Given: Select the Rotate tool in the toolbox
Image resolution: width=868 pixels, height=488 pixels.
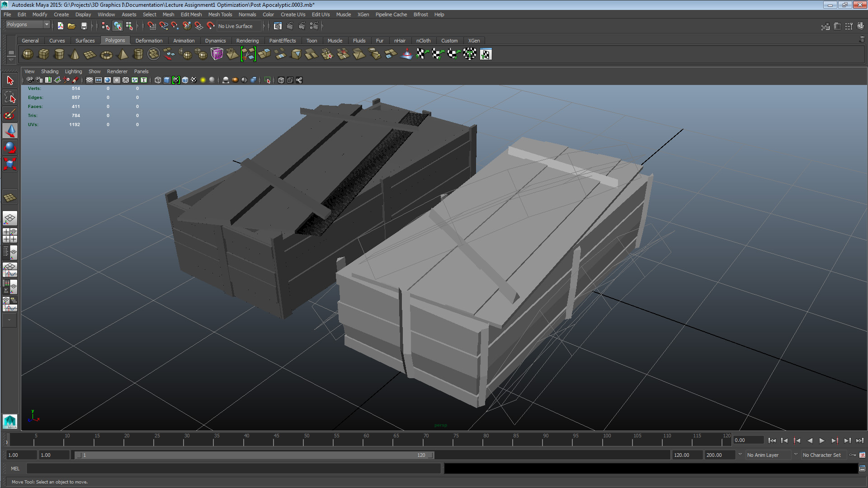Looking at the screenshot, I should click(x=10, y=148).
